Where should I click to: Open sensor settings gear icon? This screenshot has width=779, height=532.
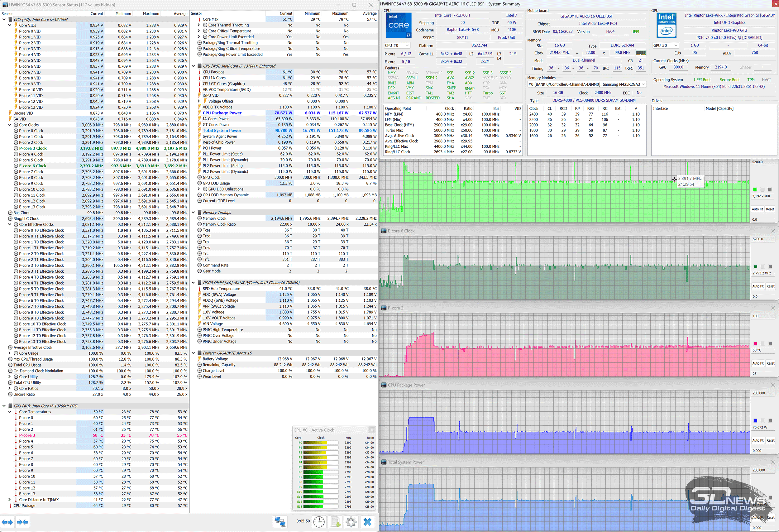tap(351, 522)
